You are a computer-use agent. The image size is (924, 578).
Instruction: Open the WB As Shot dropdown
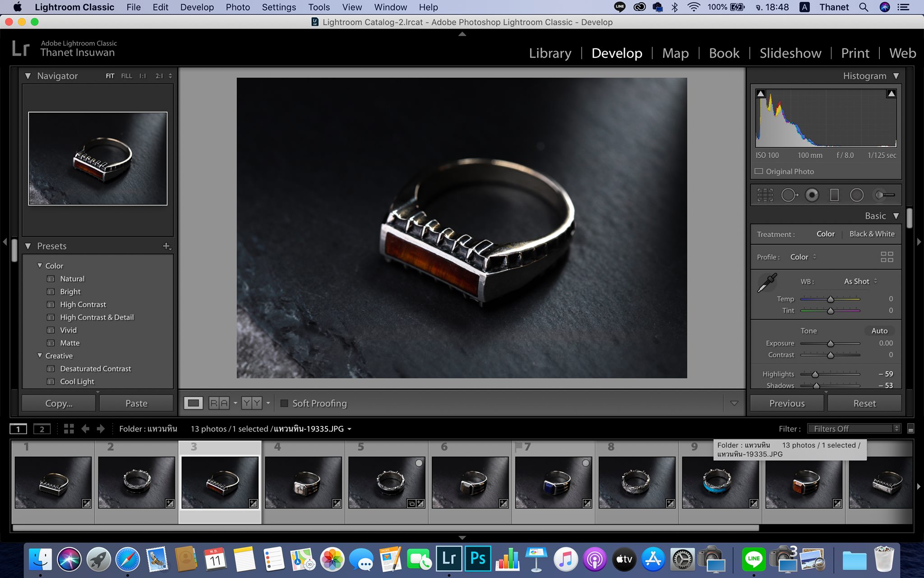point(860,281)
